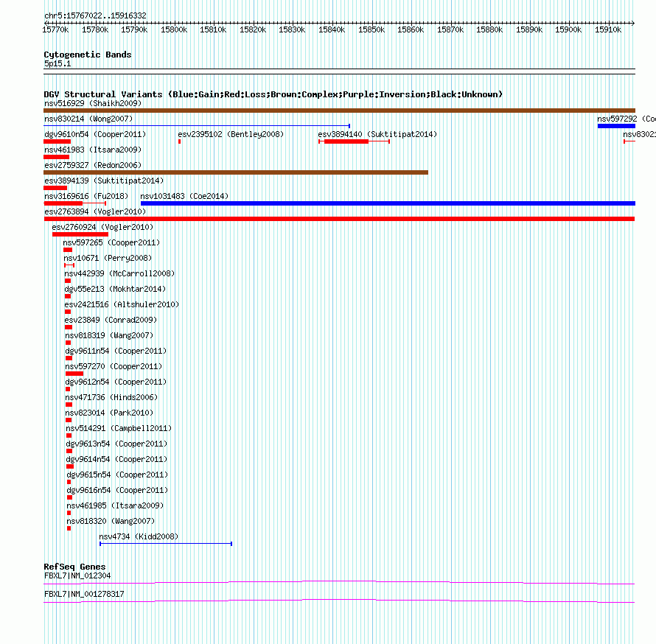The width and height of the screenshot is (656, 644).
Task: Select the magenta FBXL7 NM_012304 gene track
Action: [339, 582]
